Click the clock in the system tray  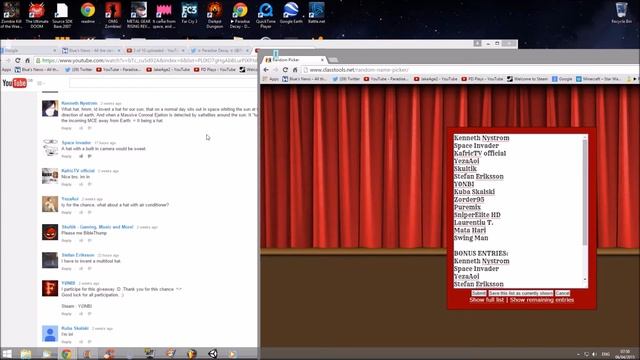(625, 354)
